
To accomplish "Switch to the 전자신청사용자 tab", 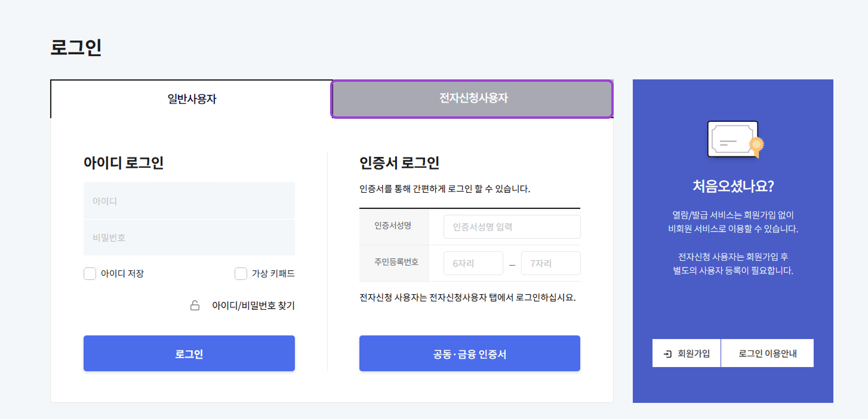I will pos(472,99).
